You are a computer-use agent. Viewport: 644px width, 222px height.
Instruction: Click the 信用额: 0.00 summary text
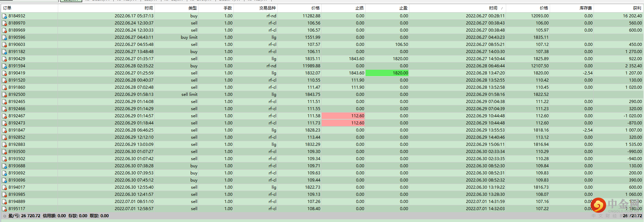pyautogui.click(x=54, y=216)
